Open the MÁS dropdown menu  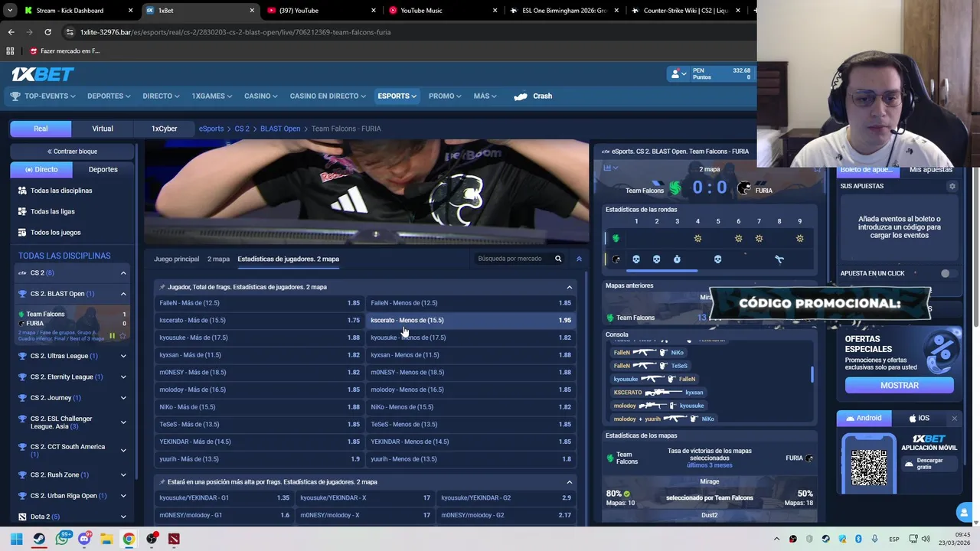pos(485,96)
